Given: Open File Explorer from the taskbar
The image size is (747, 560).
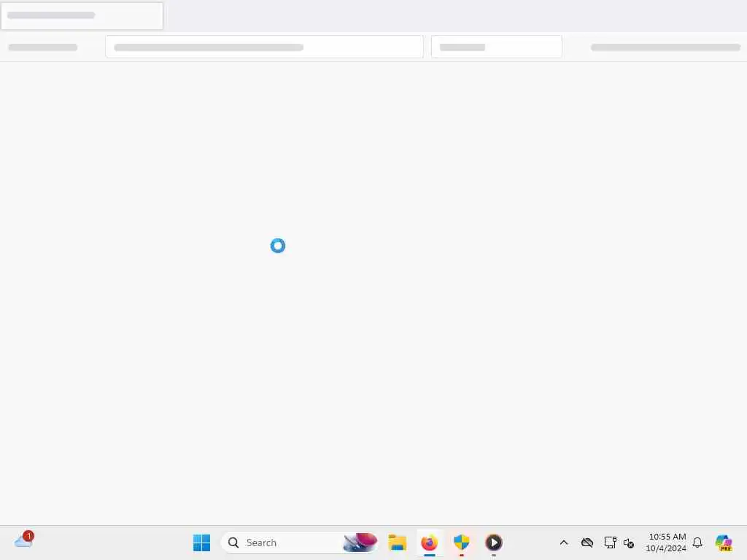Looking at the screenshot, I should click(x=398, y=542).
